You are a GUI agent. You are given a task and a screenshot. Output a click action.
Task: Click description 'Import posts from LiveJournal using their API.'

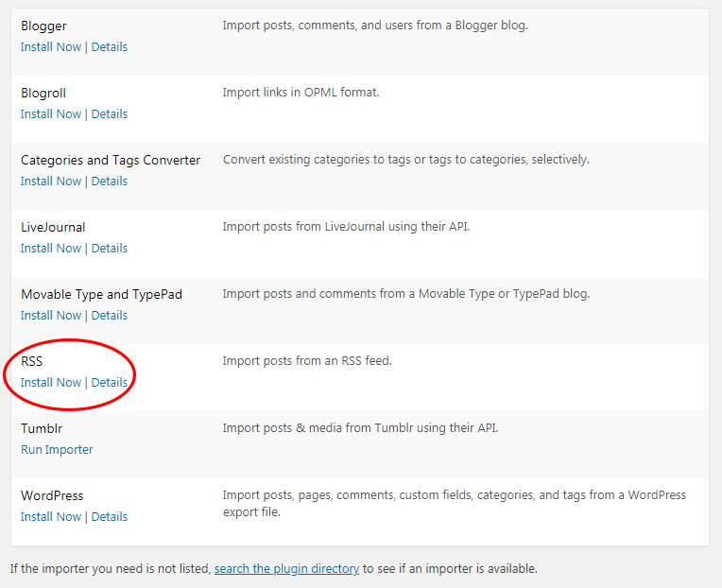tap(346, 227)
